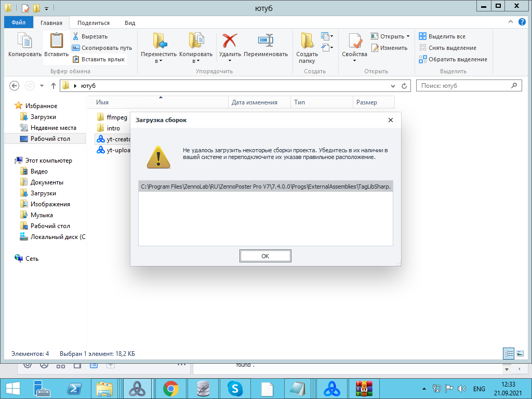The image size is (532, 399).
Task: Click Создать папку icon
Action: point(307,41)
